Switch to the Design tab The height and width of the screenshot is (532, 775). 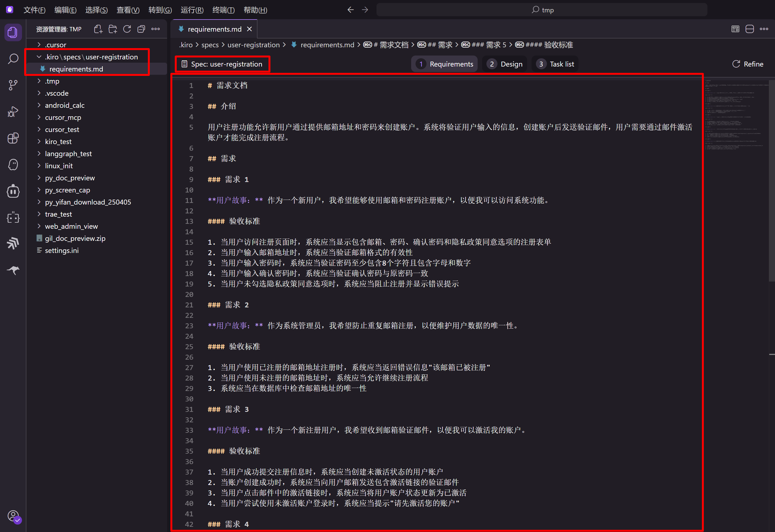pos(505,64)
